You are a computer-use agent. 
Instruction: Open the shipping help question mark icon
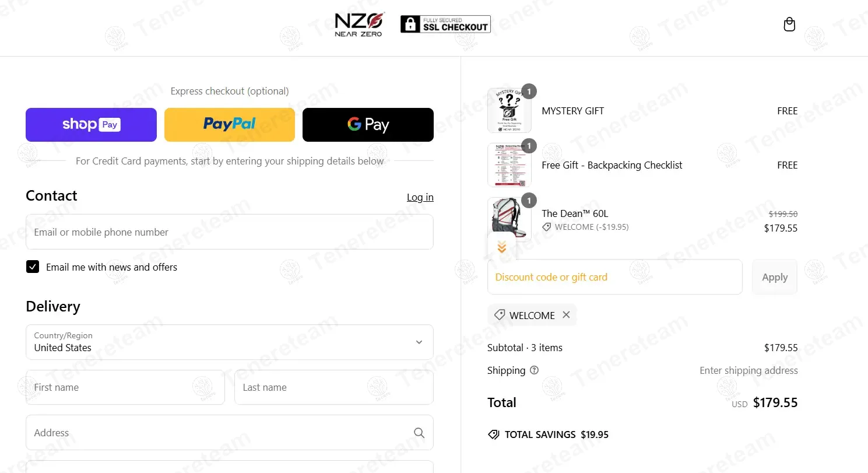(535, 370)
